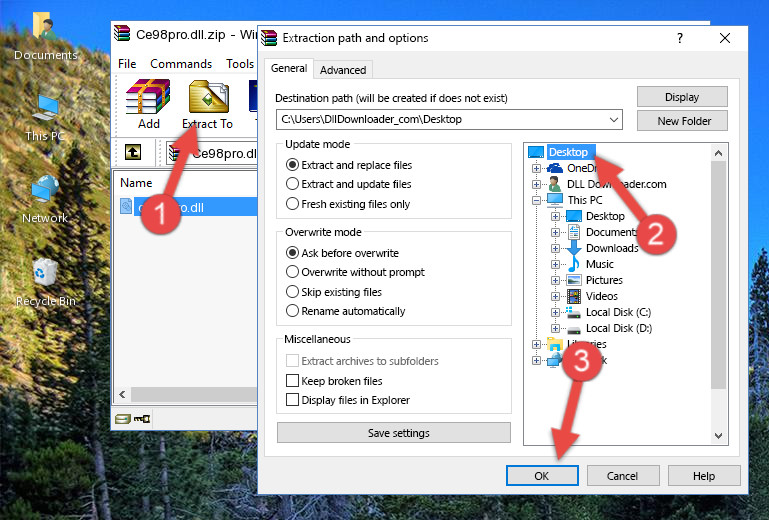Select the Recycle Bin desktop icon
Screen dimensions: 769x520
45,283
